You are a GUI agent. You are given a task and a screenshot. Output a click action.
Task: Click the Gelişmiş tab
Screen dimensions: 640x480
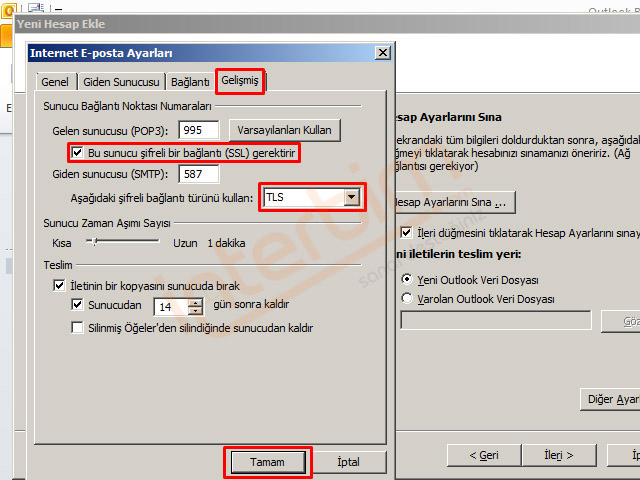pos(240,82)
